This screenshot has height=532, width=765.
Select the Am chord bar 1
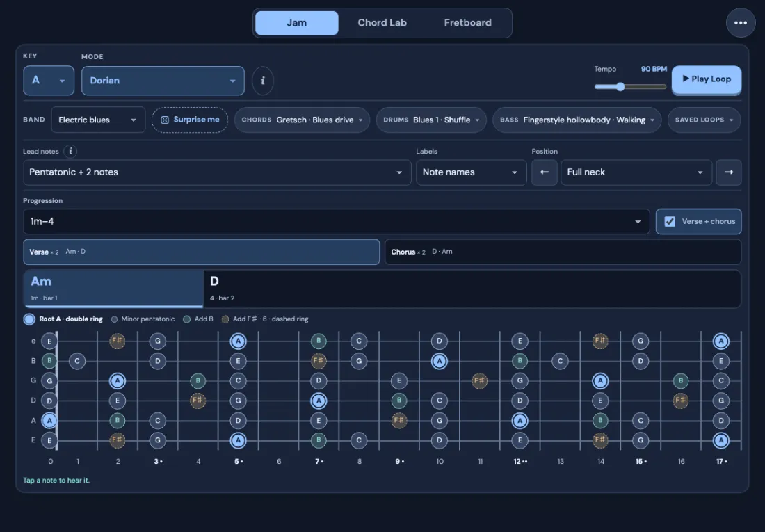(113, 289)
